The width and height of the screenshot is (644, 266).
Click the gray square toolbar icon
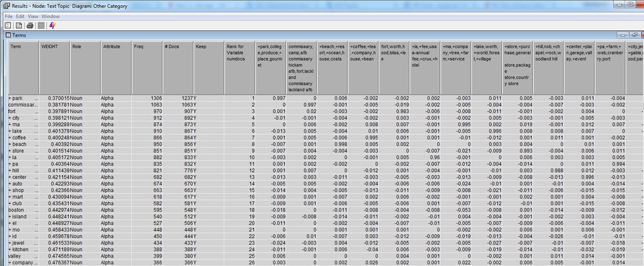click(x=40, y=24)
